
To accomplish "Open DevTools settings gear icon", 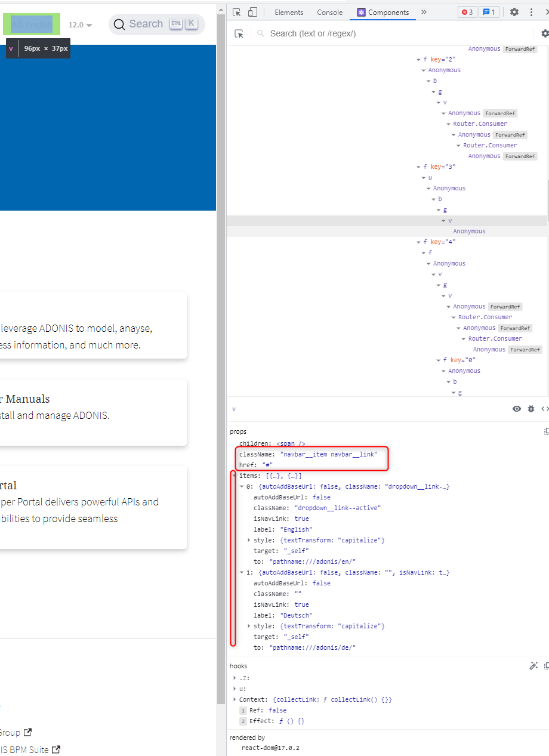I will (514, 12).
